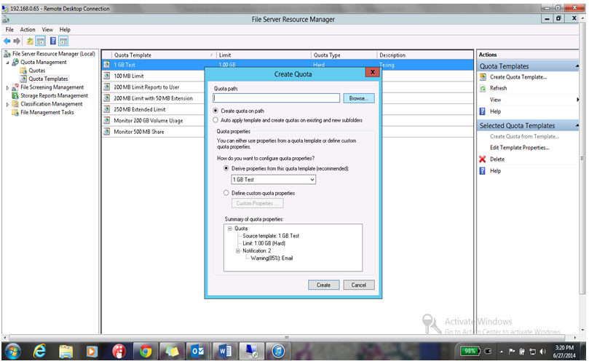Click the Create Quota Template icon in Actions
This screenshot has width=589, height=364.
[483, 77]
